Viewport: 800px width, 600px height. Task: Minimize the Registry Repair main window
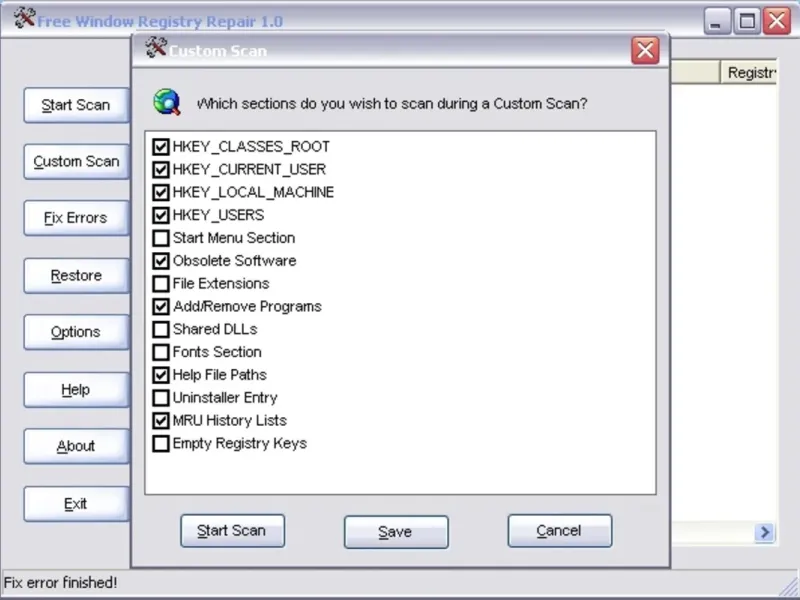pos(716,21)
